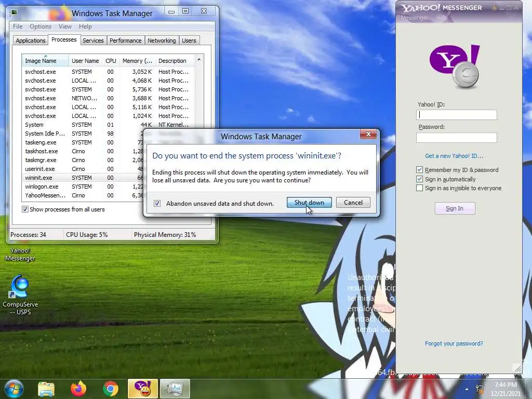Open Task Manager View menu
Screen dimensions: 532x399
pos(65,26)
